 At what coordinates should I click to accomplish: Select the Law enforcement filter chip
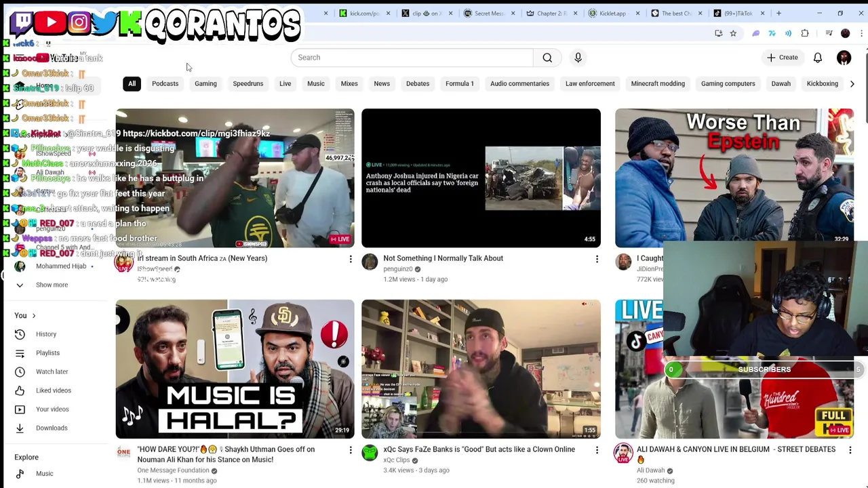pyautogui.click(x=590, y=84)
